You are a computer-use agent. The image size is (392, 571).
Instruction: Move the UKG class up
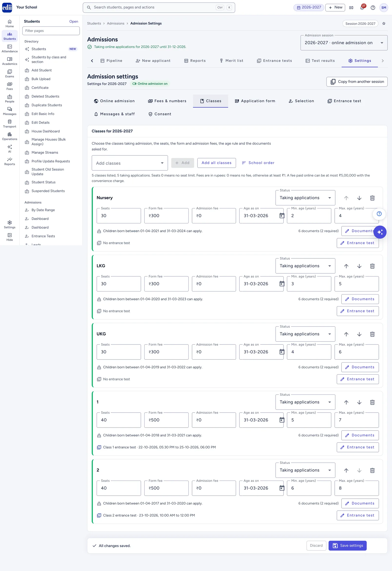pos(346,334)
